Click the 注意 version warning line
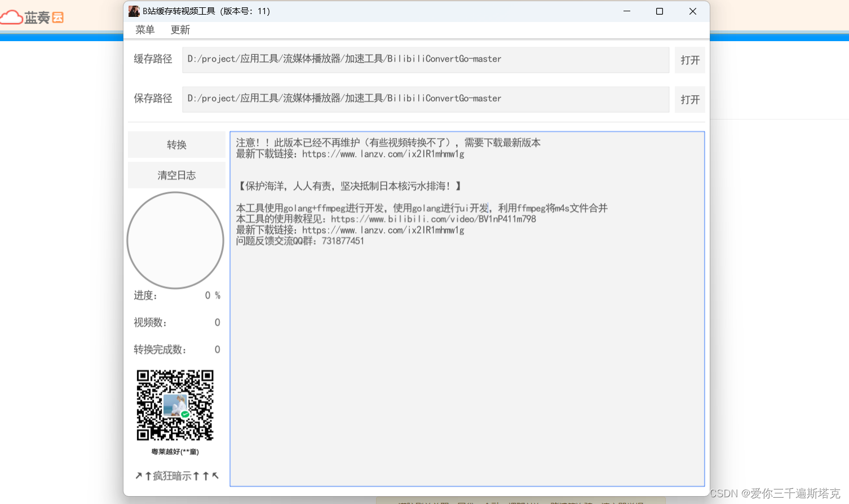Viewport: 849px width, 504px height. (x=388, y=143)
